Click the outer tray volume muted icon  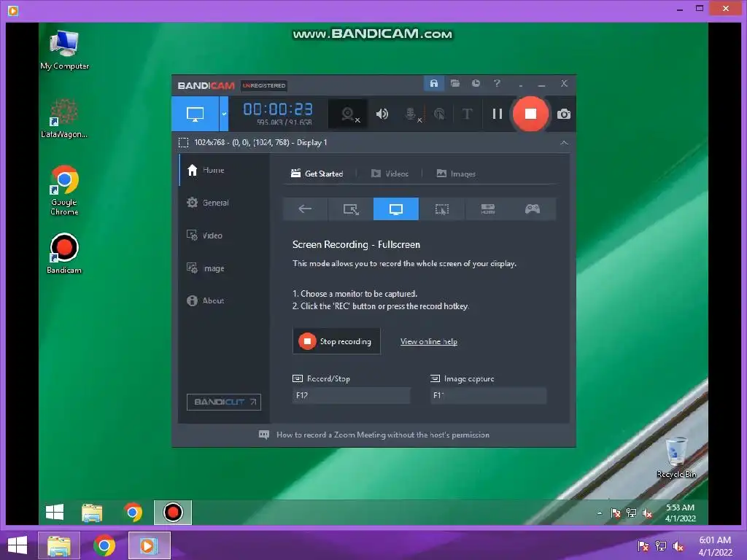click(678, 546)
